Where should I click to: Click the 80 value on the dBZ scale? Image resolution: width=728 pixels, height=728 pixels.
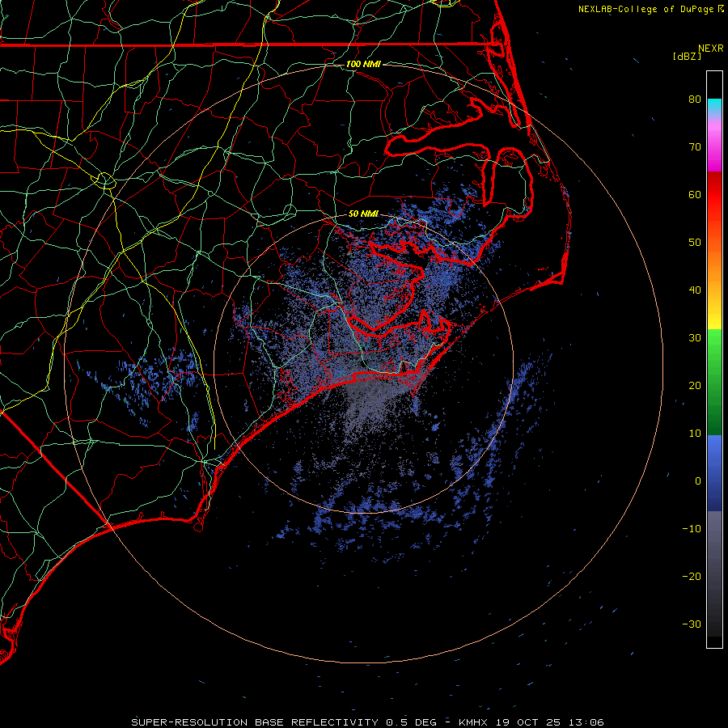click(x=695, y=99)
